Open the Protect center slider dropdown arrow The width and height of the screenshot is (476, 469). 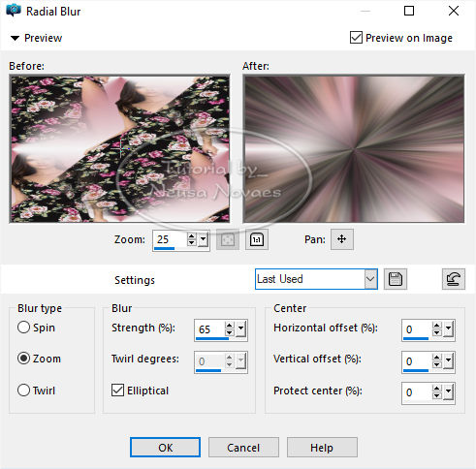[448, 392]
